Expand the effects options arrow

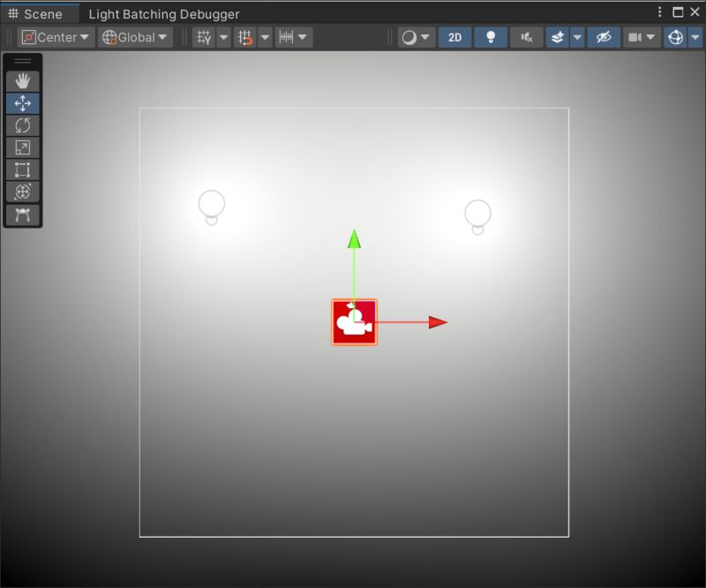(x=577, y=37)
